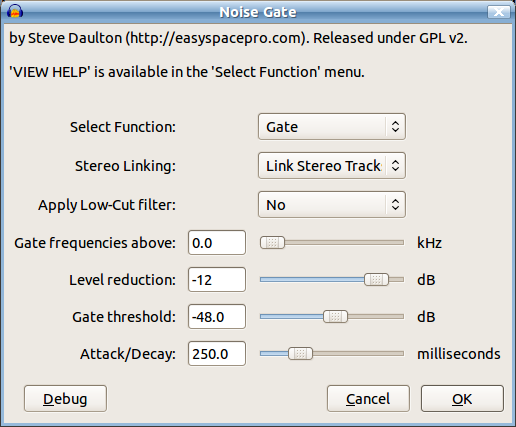Open the Apply Low-Cut filter dropdown
The height and width of the screenshot is (427, 516).
click(x=332, y=205)
